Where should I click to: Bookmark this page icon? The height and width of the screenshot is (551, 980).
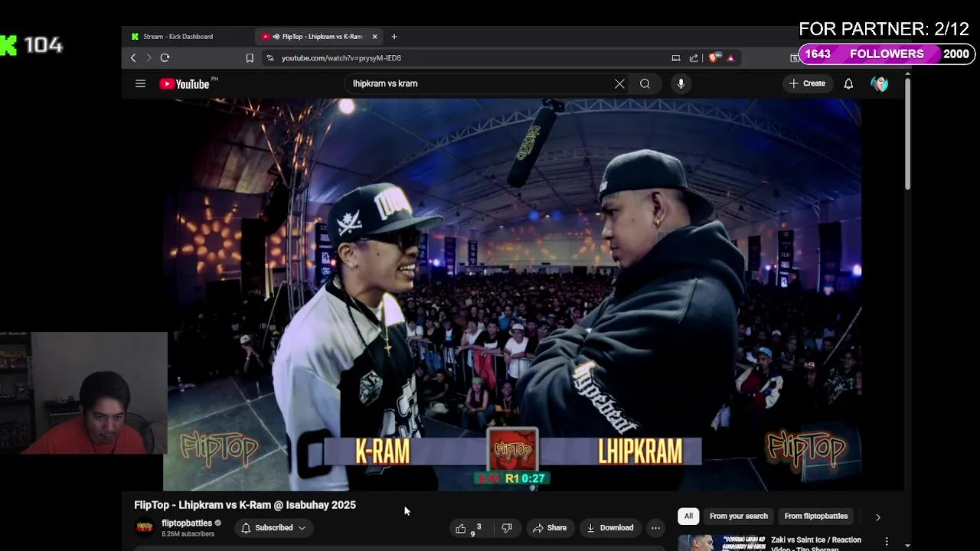[x=250, y=57]
